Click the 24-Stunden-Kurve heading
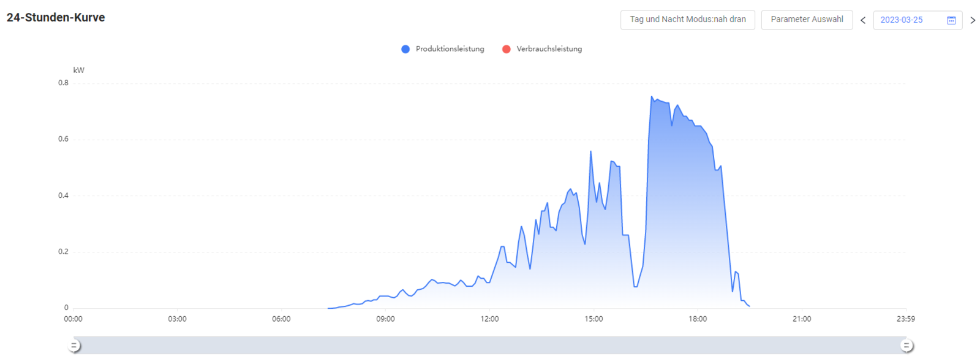The width and height of the screenshot is (980, 356). (56, 18)
